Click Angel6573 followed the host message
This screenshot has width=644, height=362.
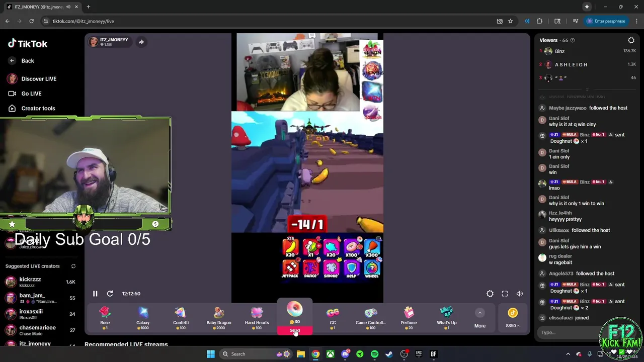[x=581, y=274]
